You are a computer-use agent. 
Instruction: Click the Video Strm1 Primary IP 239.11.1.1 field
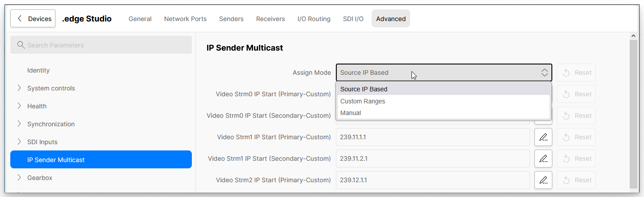coord(432,137)
